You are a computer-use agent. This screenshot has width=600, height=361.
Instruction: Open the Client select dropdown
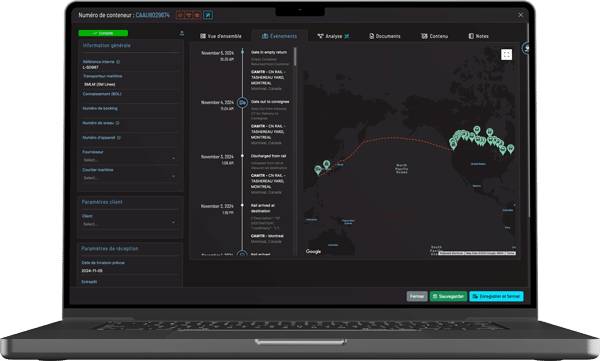(x=130, y=224)
